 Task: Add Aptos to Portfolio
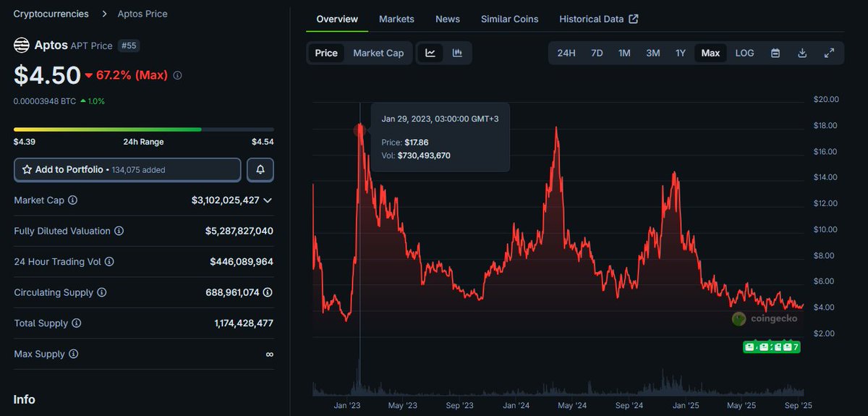tap(127, 170)
